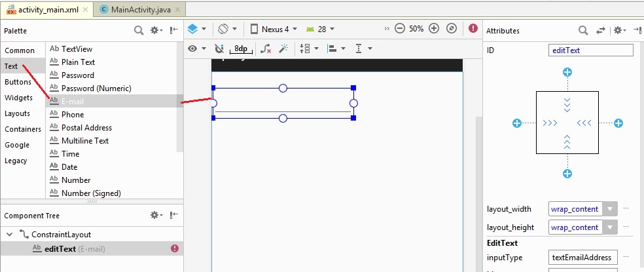Collapse the ConstraintLayout tree node

[8, 234]
